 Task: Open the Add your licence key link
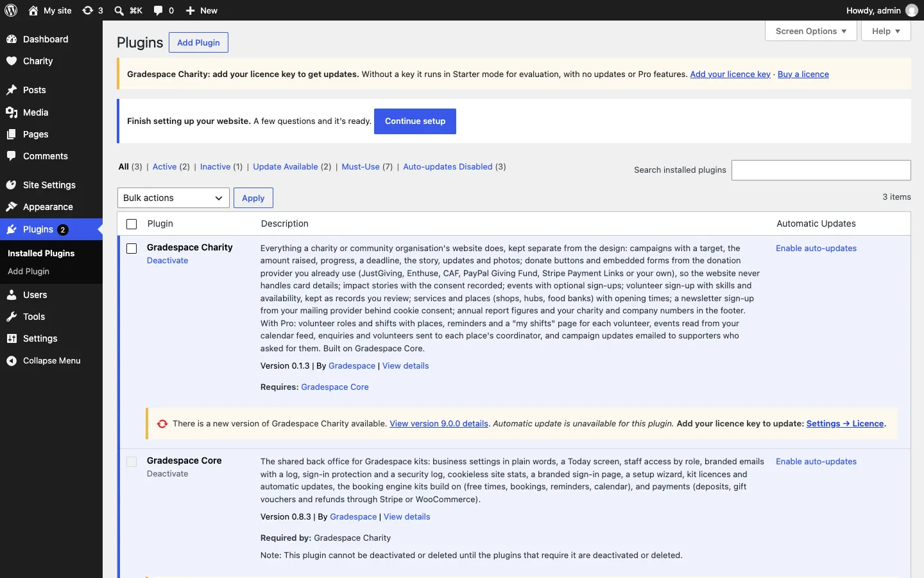coord(730,74)
